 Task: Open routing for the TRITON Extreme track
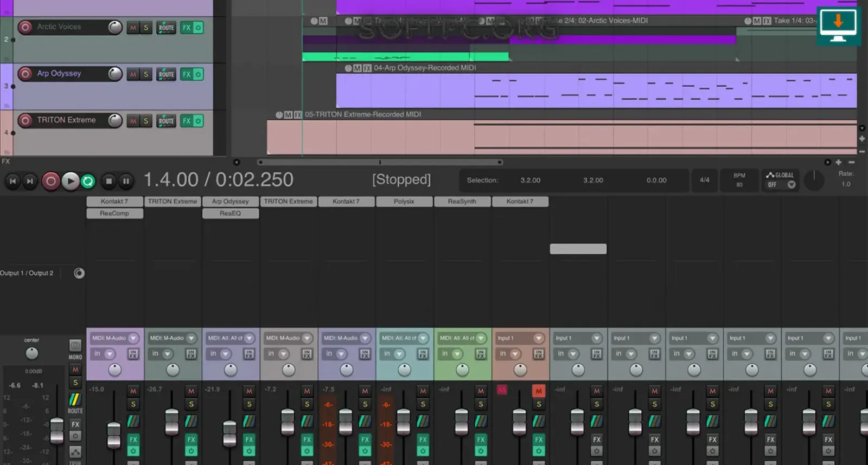tap(167, 121)
